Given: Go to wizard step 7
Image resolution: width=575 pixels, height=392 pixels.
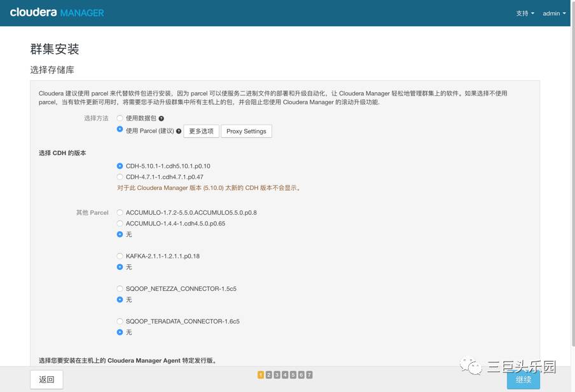Looking at the screenshot, I should click(x=309, y=375).
